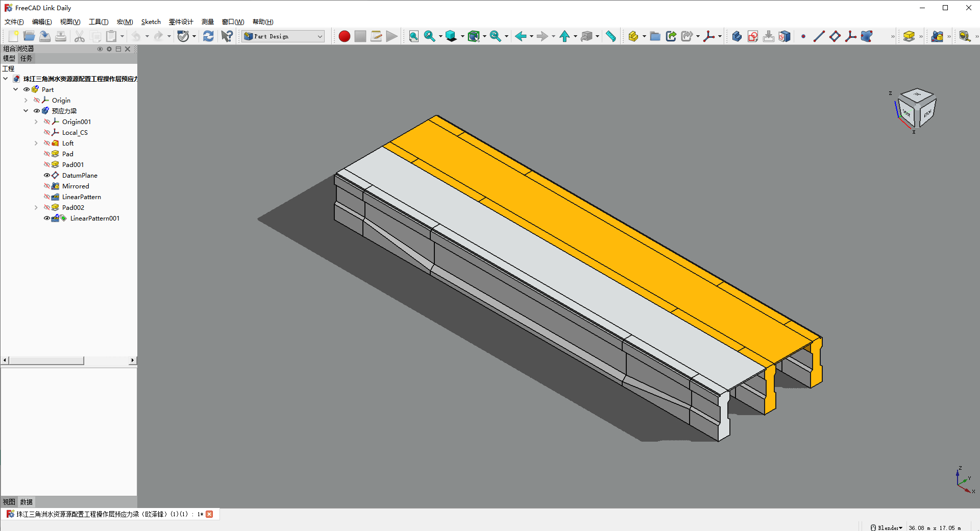The image size is (980, 531).
Task: Create a datum line from toolbar
Action: (x=819, y=36)
